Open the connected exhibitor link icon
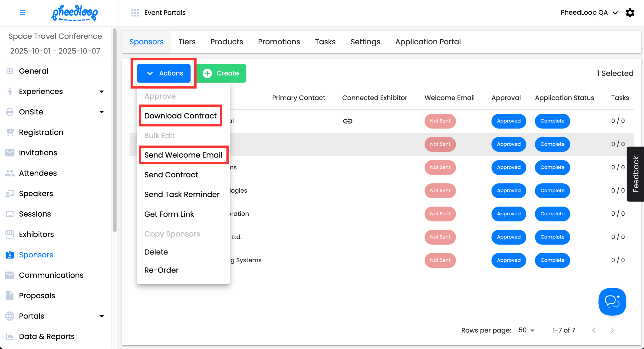This screenshot has width=644, height=349. click(x=348, y=121)
